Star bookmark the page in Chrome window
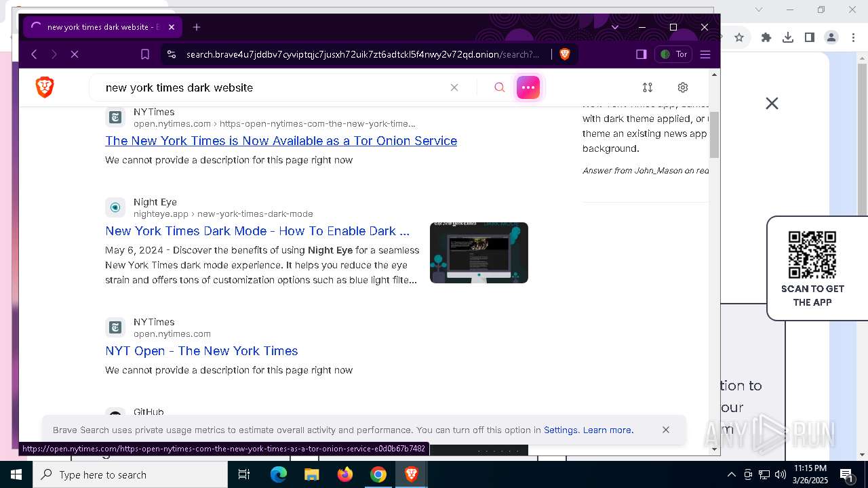868x488 pixels. pyautogui.click(x=739, y=37)
